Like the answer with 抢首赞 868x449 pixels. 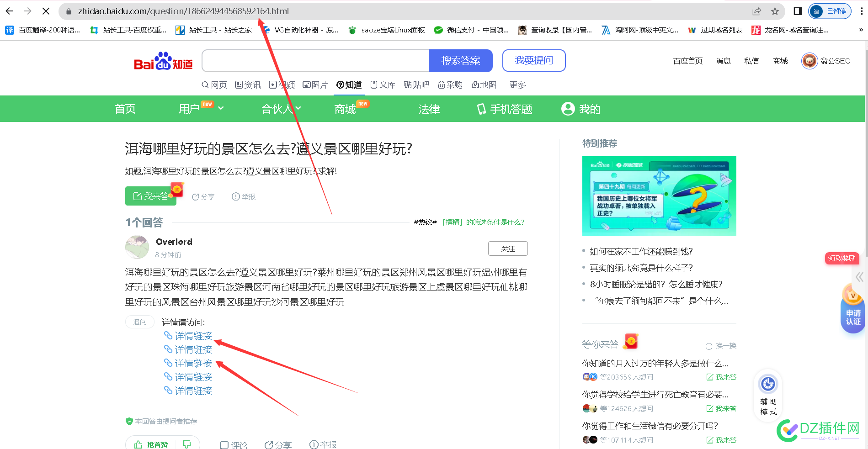click(x=151, y=444)
